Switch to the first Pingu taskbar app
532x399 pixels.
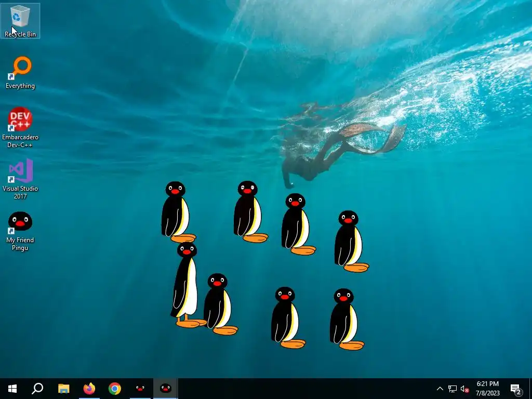140,389
